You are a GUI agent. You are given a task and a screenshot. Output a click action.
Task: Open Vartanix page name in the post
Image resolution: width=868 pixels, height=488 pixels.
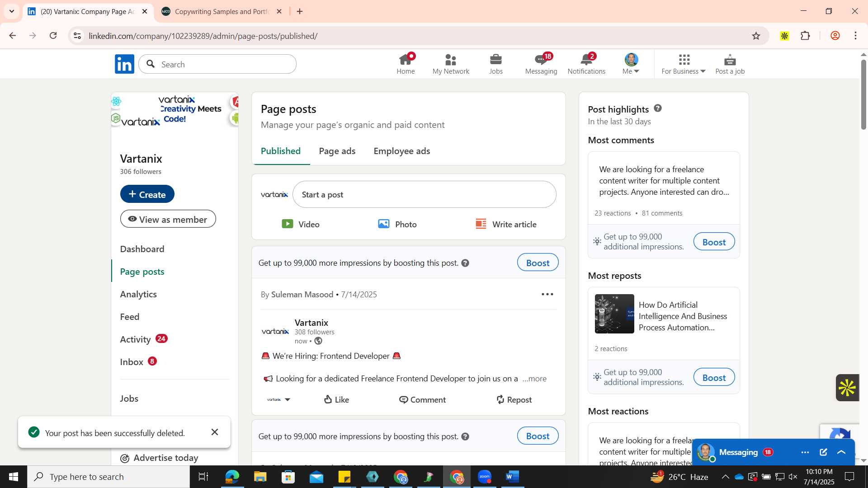tap(311, 323)
